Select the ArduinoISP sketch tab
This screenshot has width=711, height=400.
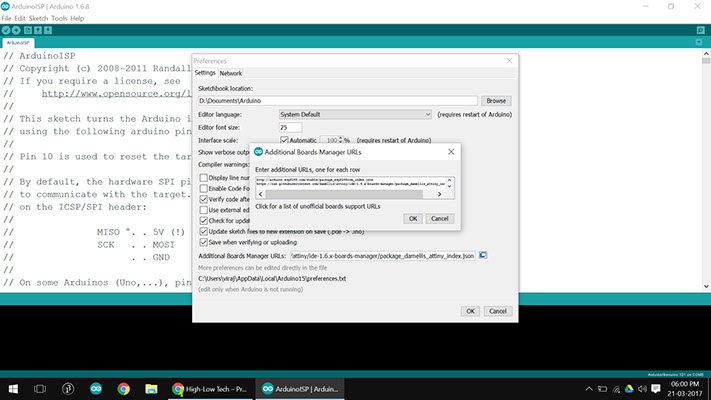pyautogui.click(x=18, y=43)
